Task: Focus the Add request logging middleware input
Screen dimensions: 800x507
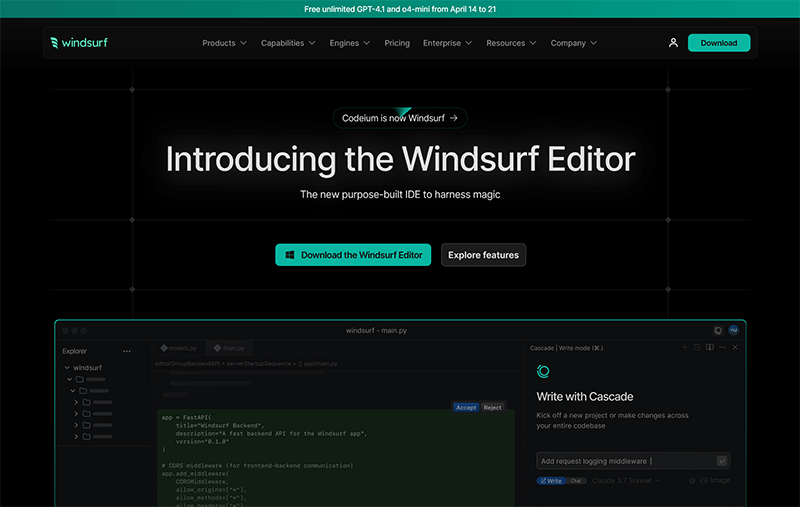Action: (633, 461)
